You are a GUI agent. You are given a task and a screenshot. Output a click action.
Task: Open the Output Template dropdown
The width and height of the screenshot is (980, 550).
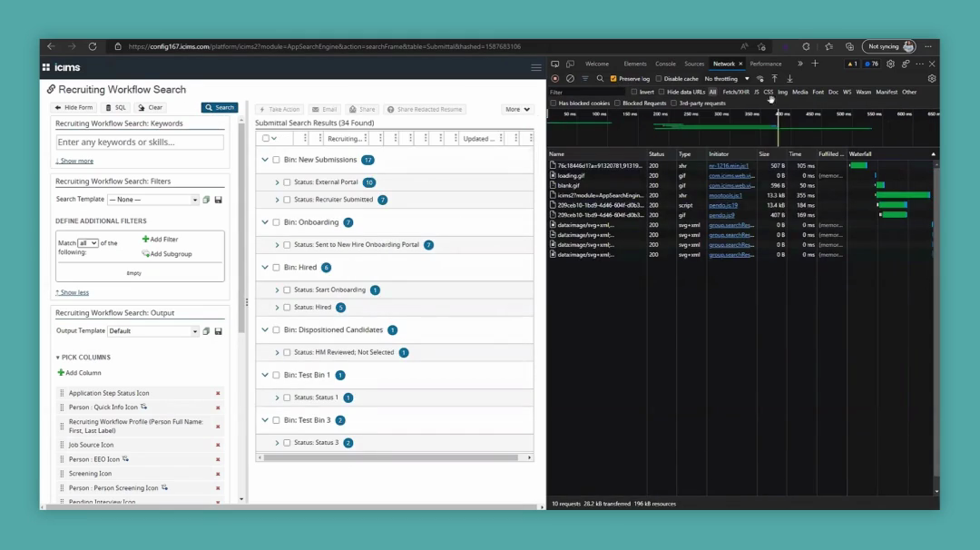[x=153, y=331]
